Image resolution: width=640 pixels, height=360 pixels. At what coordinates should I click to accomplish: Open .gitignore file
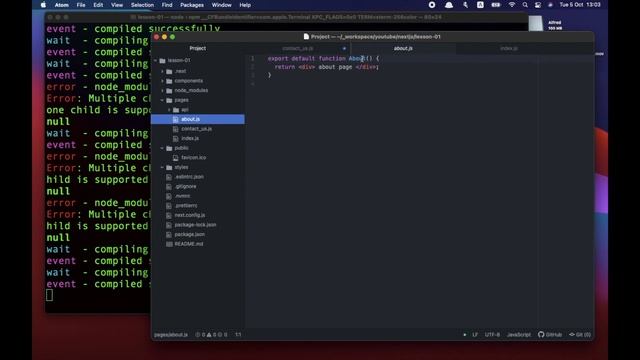185,186
